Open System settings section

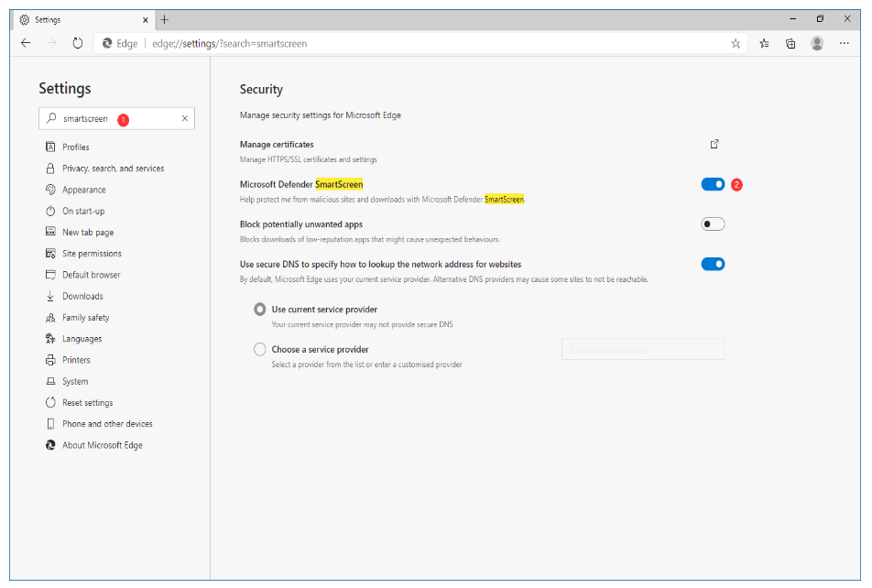[75, 381]
